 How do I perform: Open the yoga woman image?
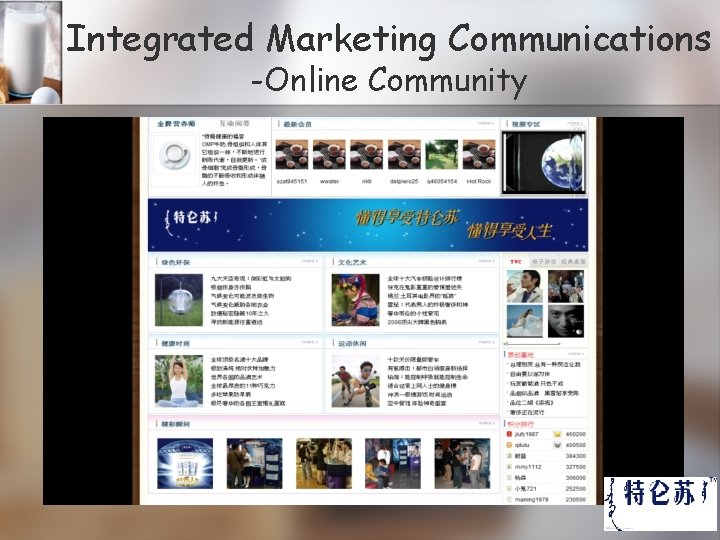179,381
